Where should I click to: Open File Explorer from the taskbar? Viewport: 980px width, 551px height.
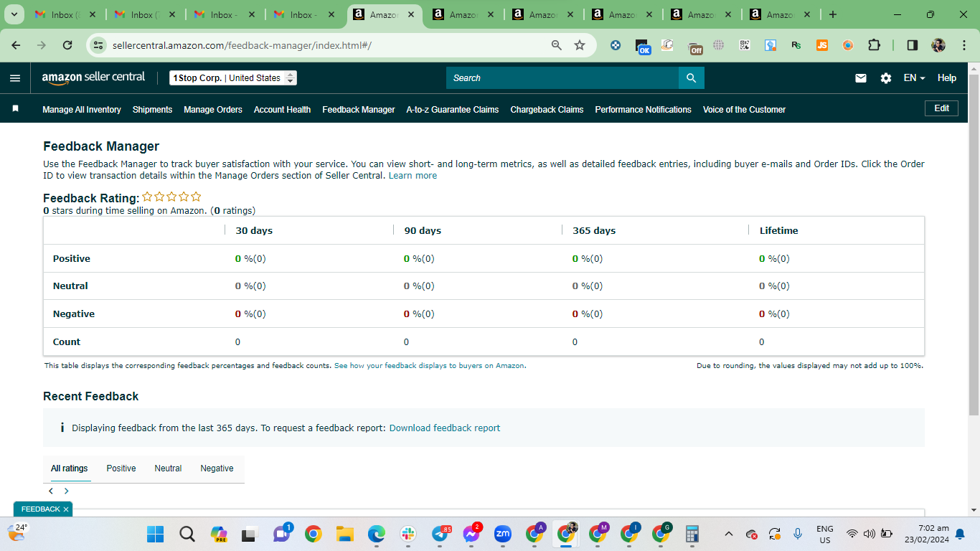[x=345, y=534]
